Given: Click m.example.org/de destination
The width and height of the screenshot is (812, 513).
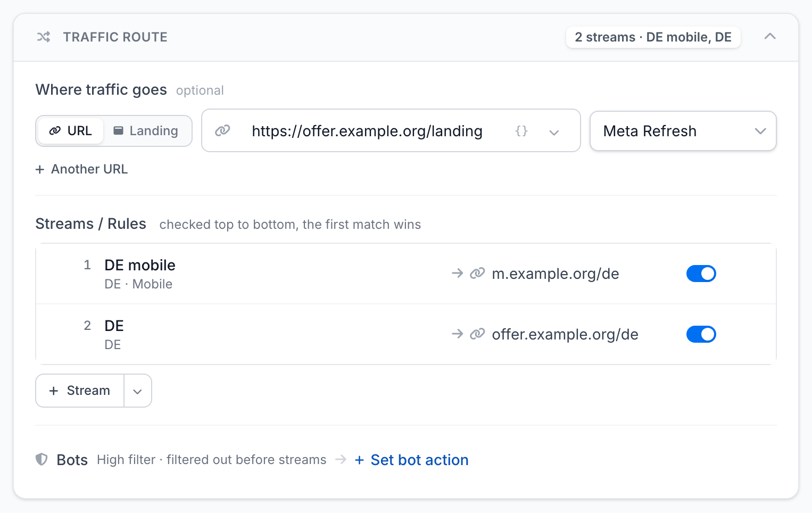Looking at the screenshot, I should [x=555, y=274].
